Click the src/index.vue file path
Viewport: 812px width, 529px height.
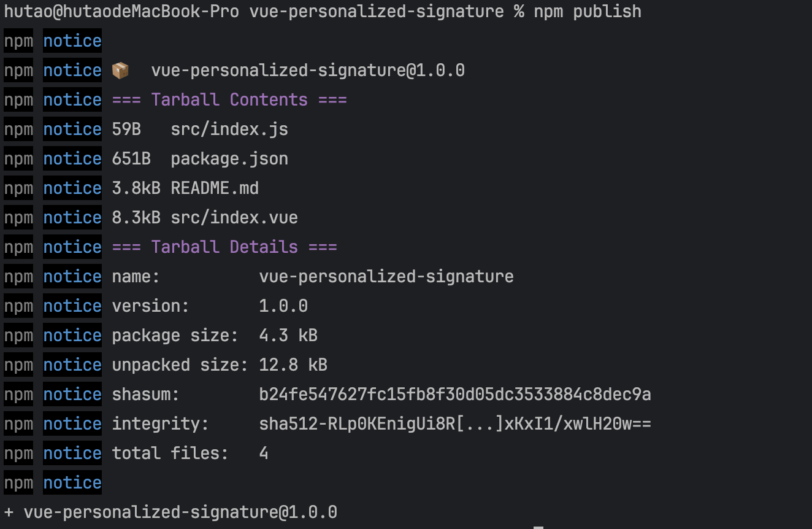(234, 218)
